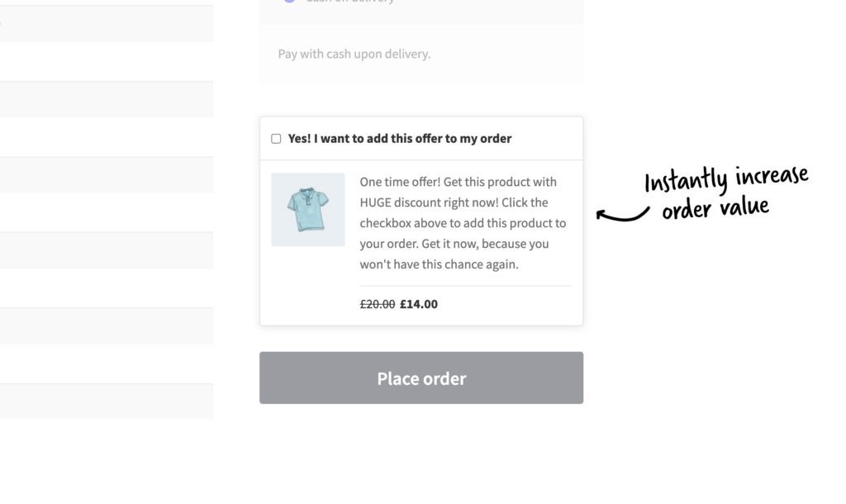Viewport: 846px width, 504px height.
Task: Click the bottom gray sidebar row
Action: (107, 401)
